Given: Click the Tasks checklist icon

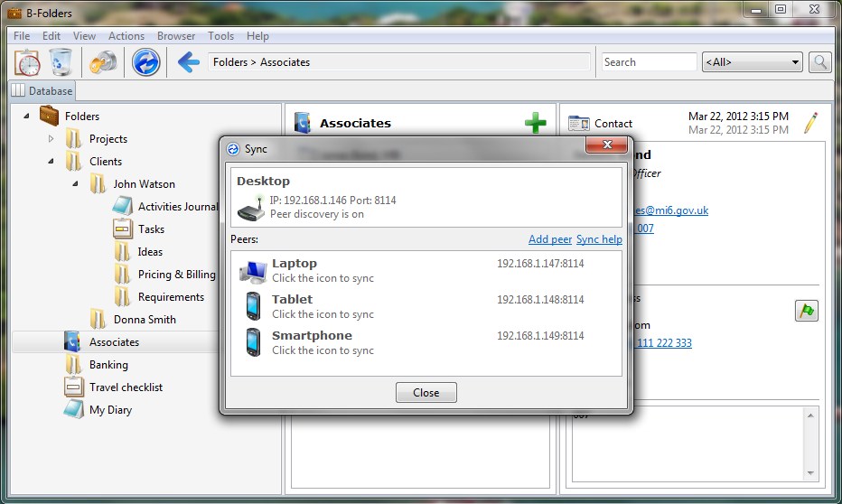Looking at the screenshot, I should tap(123, 229).
